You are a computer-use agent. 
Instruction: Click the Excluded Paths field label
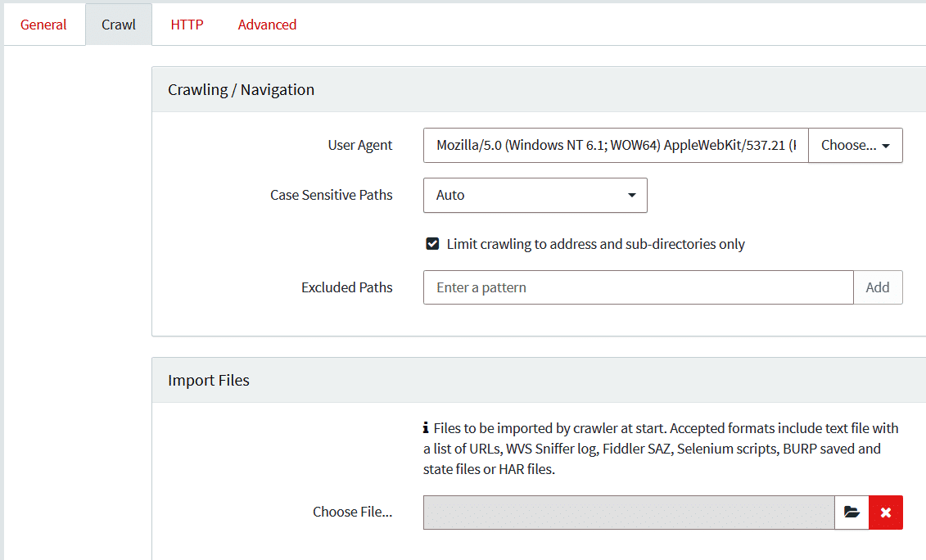[x=346, y=288]
